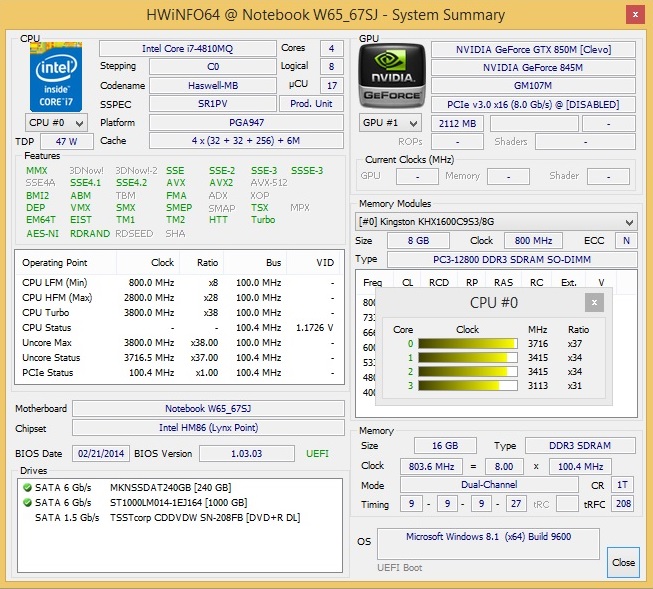Click the SSPEC SR1PV field
Image resolution: width=653 pixels, height=589 pixels.
(x=213, y=104)
